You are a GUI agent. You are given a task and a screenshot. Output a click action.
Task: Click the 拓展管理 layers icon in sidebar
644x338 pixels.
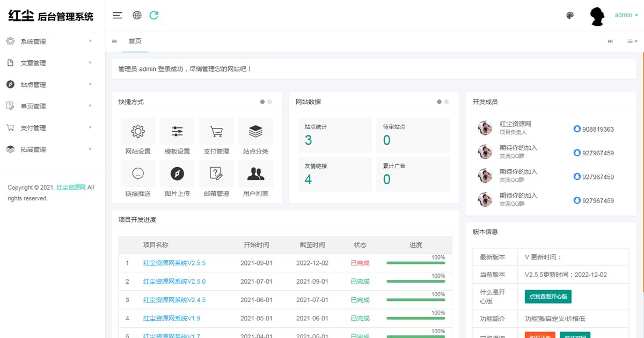click(10, 149)
